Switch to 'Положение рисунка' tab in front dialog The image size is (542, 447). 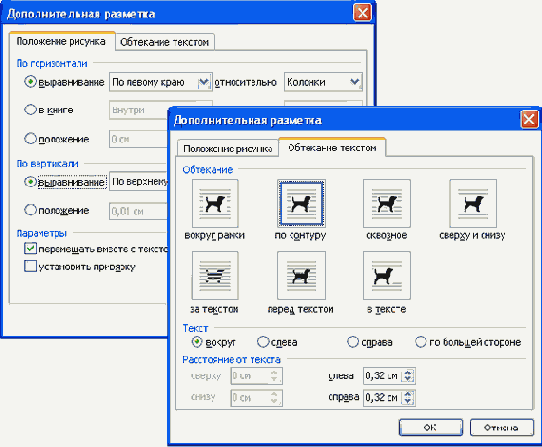[x=227, y=149]
